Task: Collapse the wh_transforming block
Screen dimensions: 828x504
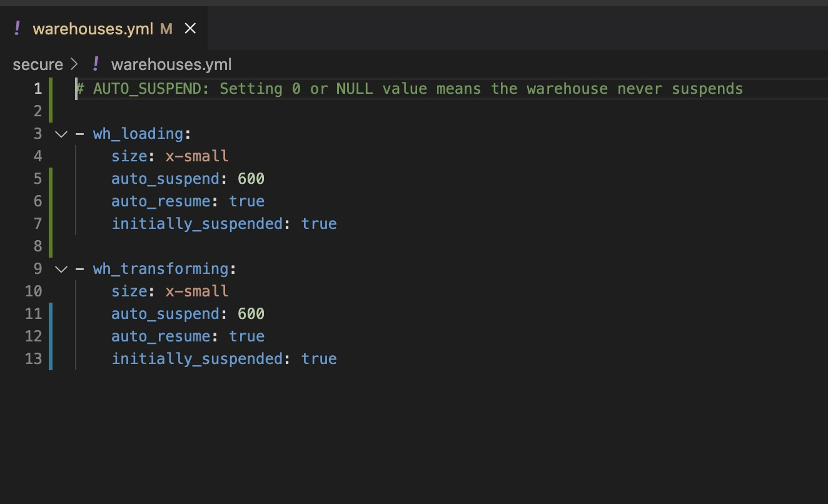Action: pyautogui.click(x=61, y=269)
